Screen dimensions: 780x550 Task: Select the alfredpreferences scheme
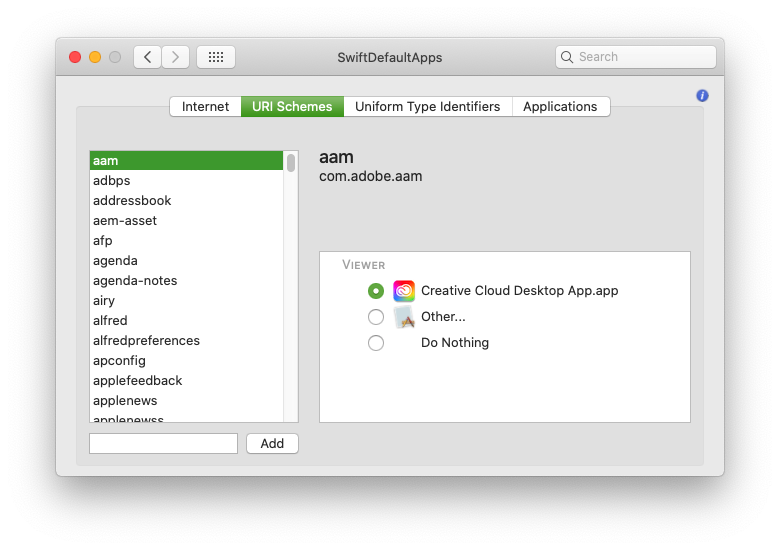[x=186, y=341]
